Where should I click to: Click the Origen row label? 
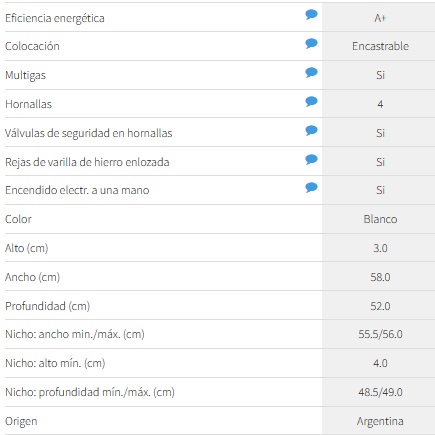pyautogui.click(x=21, y=421)
